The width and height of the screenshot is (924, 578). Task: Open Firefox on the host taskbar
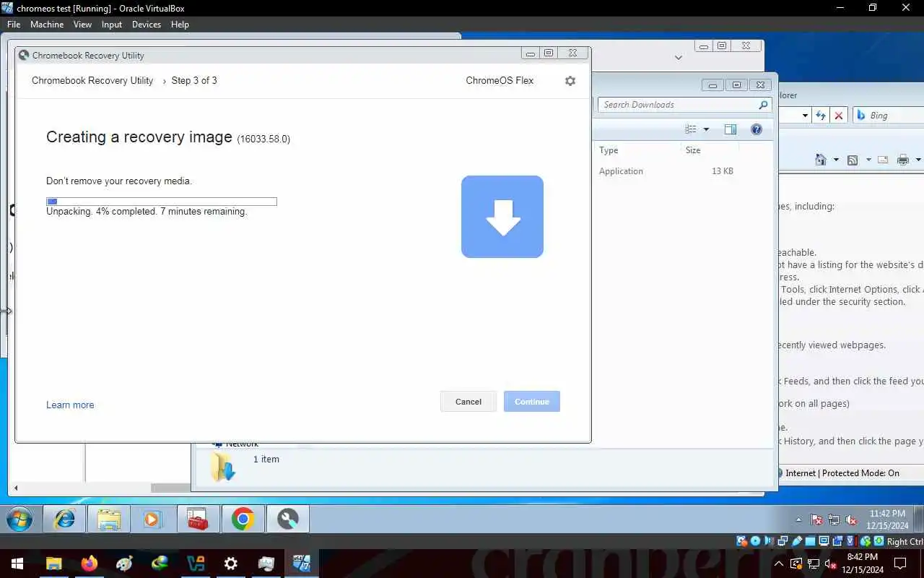coord(90,564)
